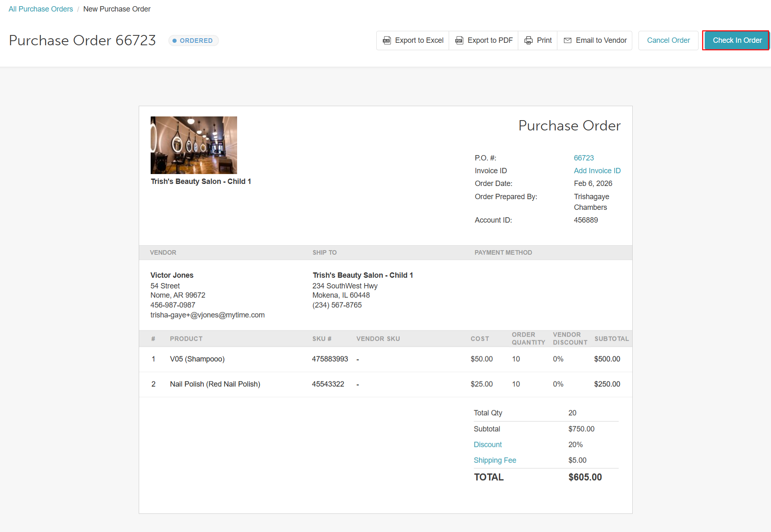Click the Total Qty value 20
Image resolution: width=771 pixels, height=532 pixels.
click(x=572, y=413)
